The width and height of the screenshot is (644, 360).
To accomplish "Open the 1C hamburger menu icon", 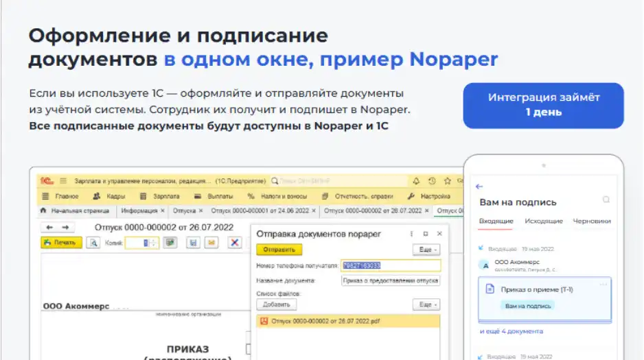I will pos(63,180).
